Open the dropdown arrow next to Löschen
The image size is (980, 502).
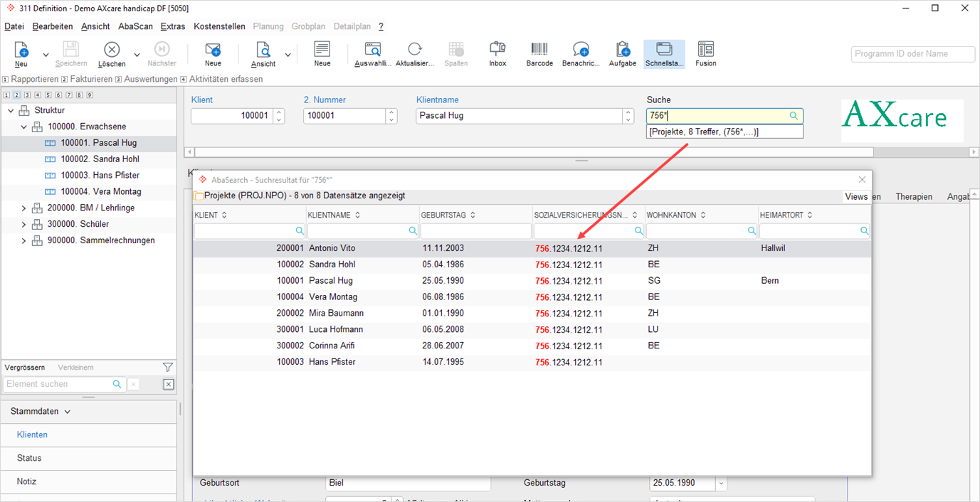(x=137, y=54)
